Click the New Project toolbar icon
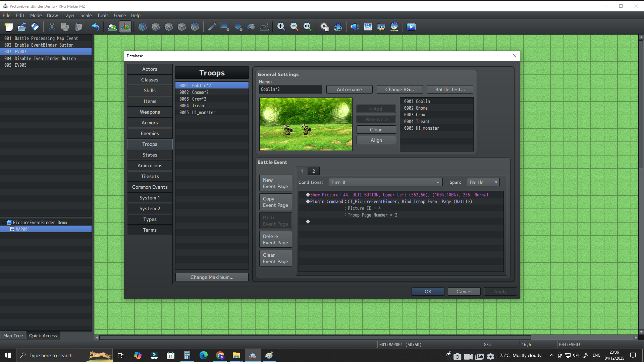 pos(9,27)
